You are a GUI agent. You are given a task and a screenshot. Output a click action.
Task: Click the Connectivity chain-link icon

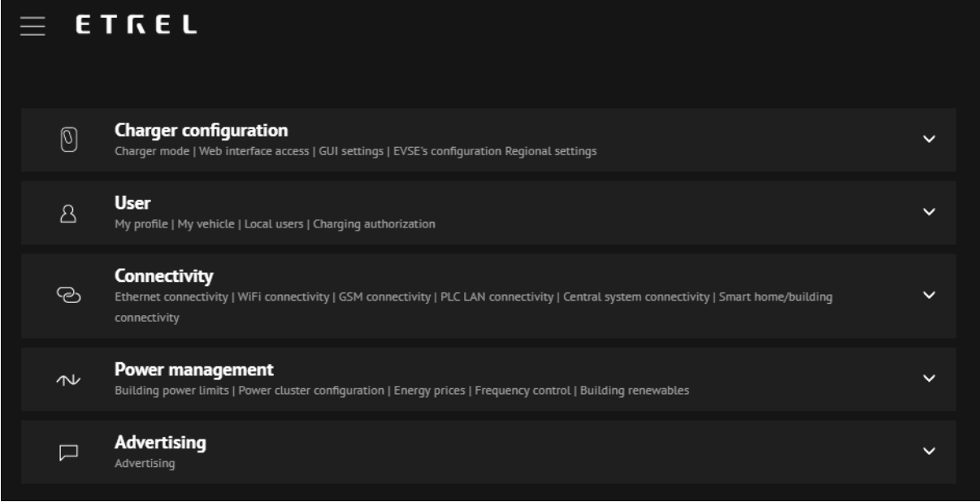coord(69,296)
